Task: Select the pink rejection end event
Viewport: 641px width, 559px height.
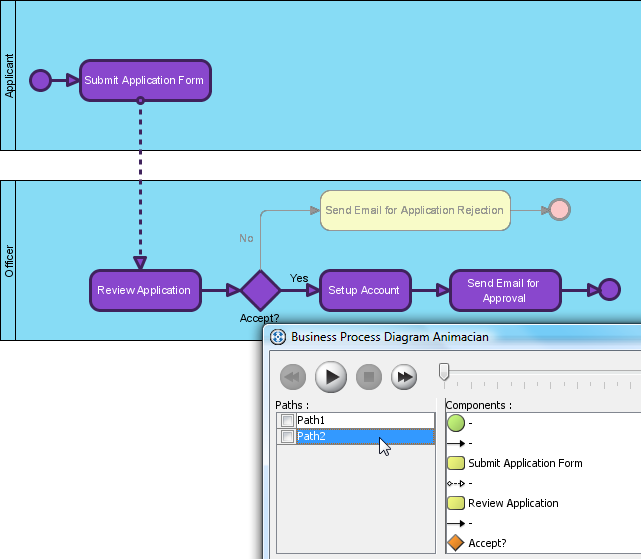Action: [x=559, y=210]
